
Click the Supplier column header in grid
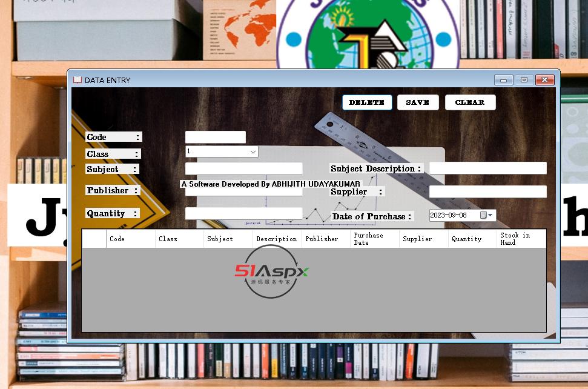pyautogui.click(x=423, y=239)
